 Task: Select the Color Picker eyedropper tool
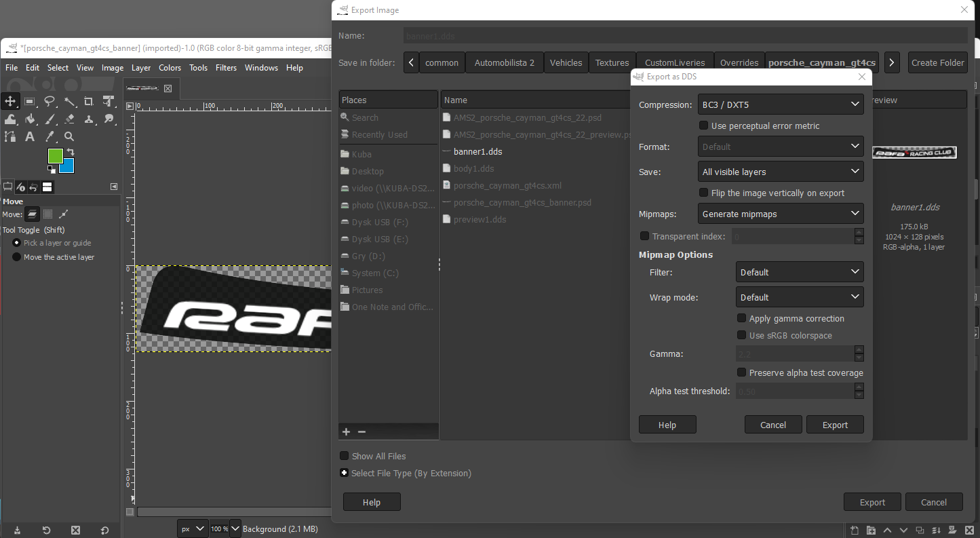tap(50, 136)
